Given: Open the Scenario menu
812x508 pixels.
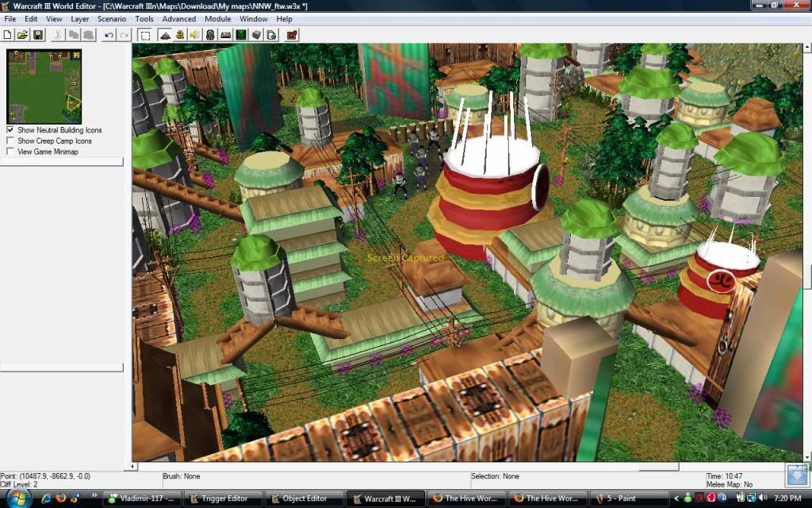Looking at the screenshot, I should tap(112, 19).
